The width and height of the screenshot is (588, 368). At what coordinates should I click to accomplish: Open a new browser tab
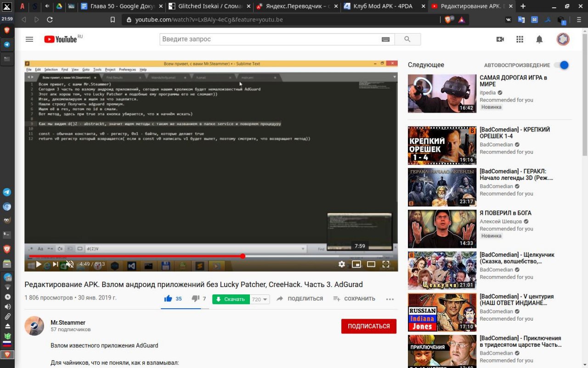pos(523,6)
